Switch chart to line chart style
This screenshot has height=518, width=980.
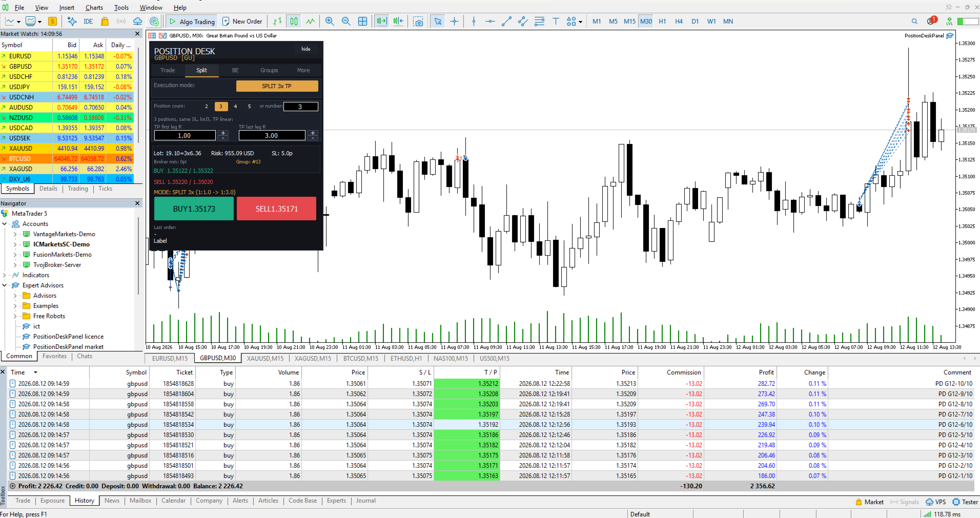click(x=310, y=22)
